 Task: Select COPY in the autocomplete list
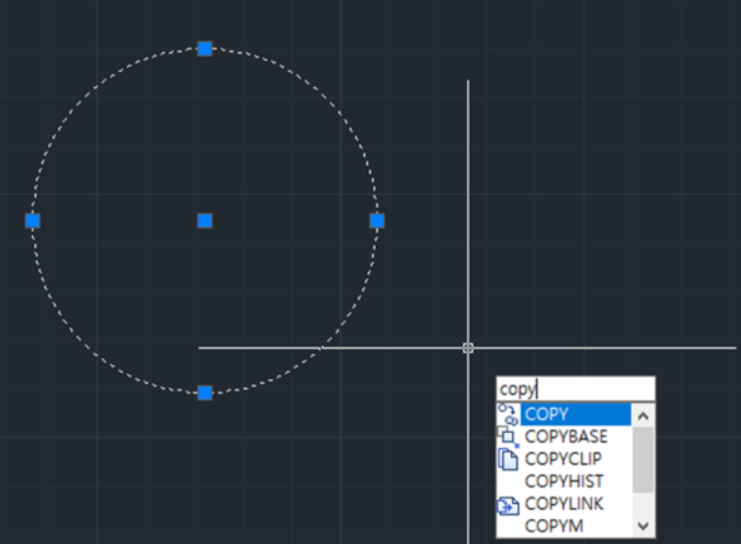(576, 414)
